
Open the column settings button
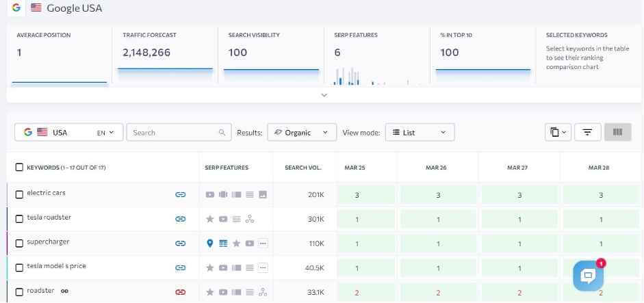pyautogui.click(x=618, y=132)
